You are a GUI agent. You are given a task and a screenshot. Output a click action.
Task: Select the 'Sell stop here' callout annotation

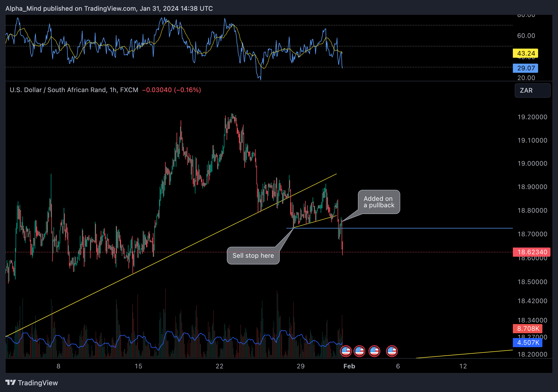[x=253, y=256]
